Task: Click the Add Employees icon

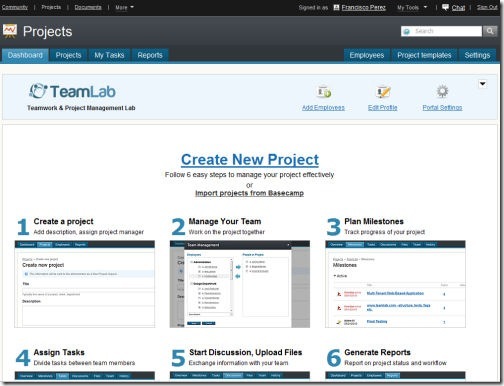Action: 324,91
